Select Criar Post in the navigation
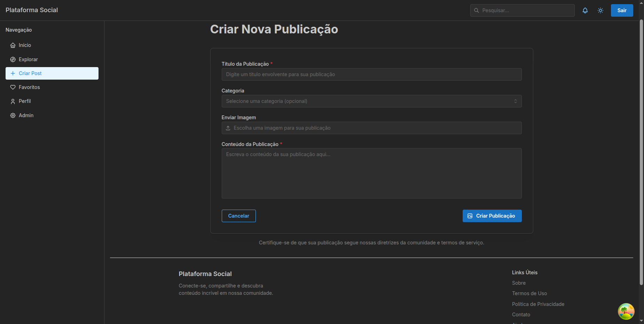This screenshot has width=644, height=324. point(52,73)
